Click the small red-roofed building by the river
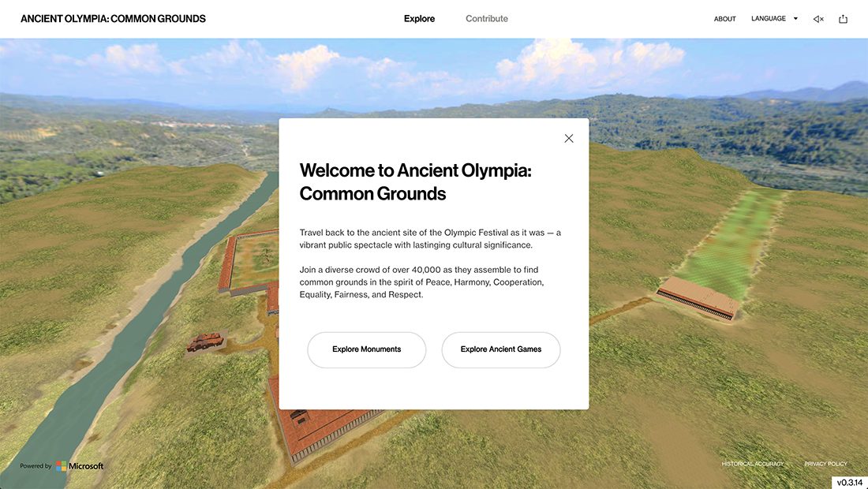This screenshot has width=868, height=489. coord(205,342)
